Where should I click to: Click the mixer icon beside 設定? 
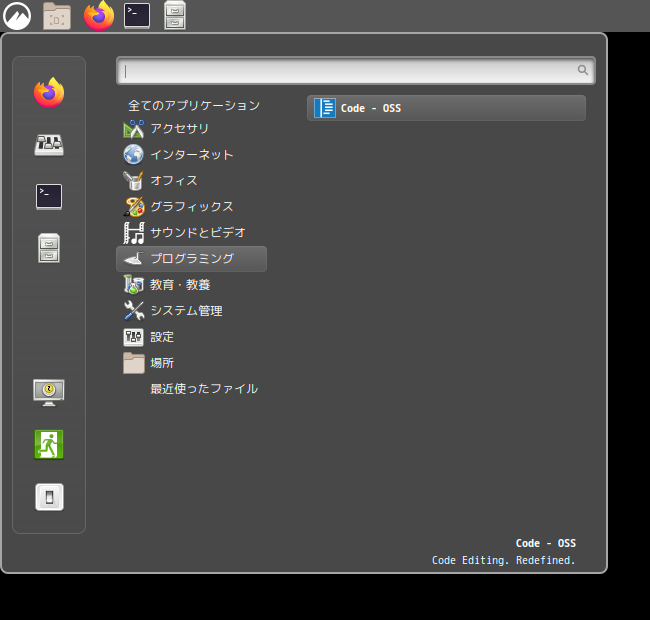[133, 337]
